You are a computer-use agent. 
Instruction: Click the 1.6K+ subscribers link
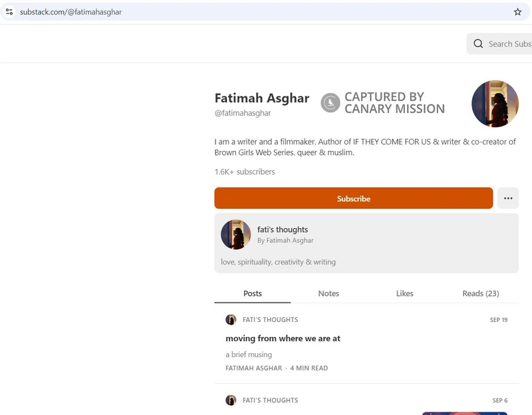[244, 172]
